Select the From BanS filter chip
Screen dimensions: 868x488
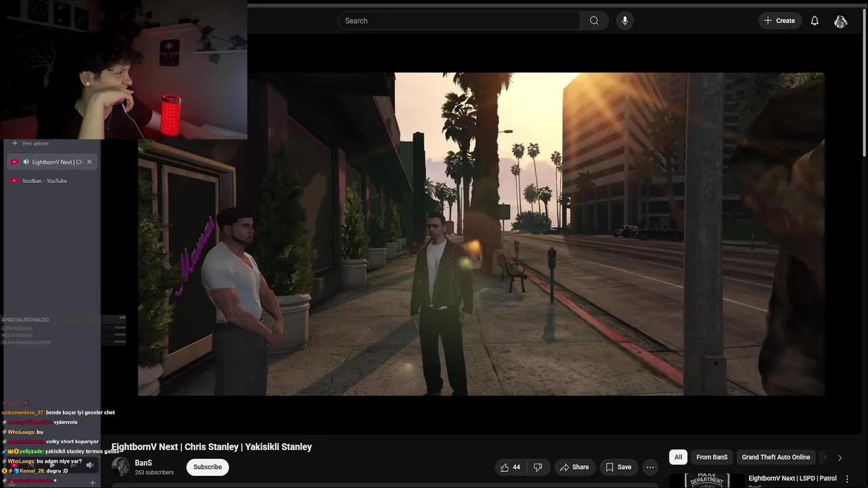tap(712, 457)
